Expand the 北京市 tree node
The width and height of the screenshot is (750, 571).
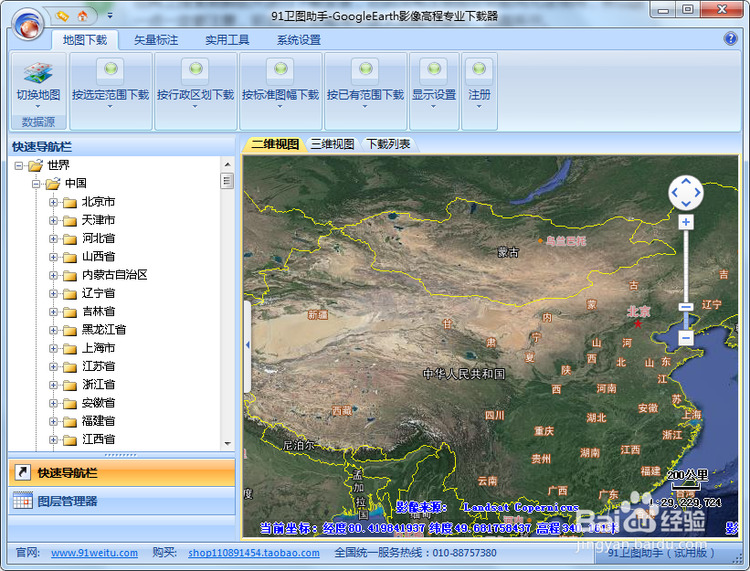tap(54, 202)
